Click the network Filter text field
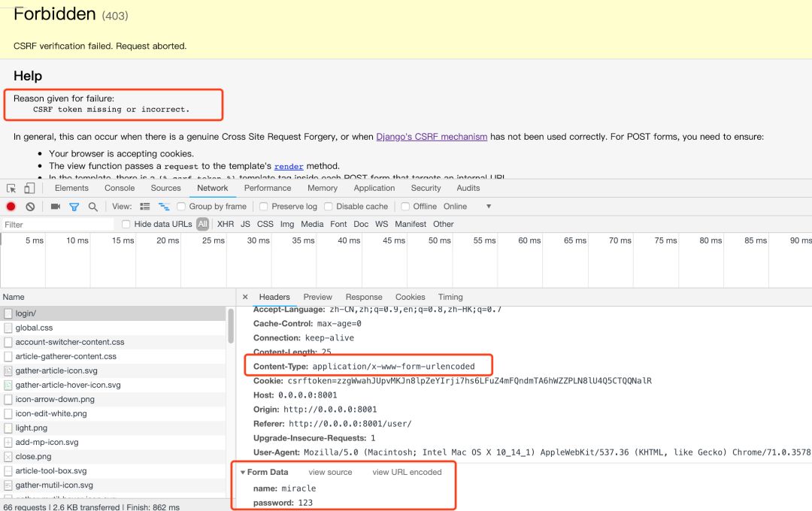Viewport: 812px width, 511px height. coord(57,225)
